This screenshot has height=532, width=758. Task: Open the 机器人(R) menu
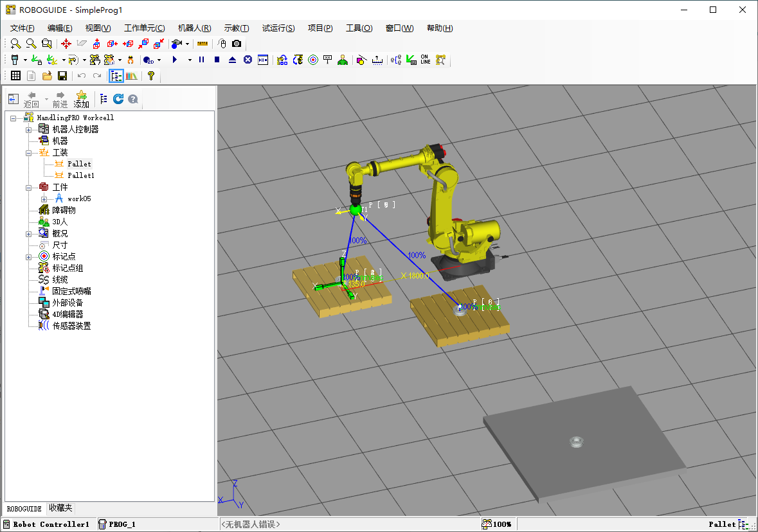pos(194,28)
